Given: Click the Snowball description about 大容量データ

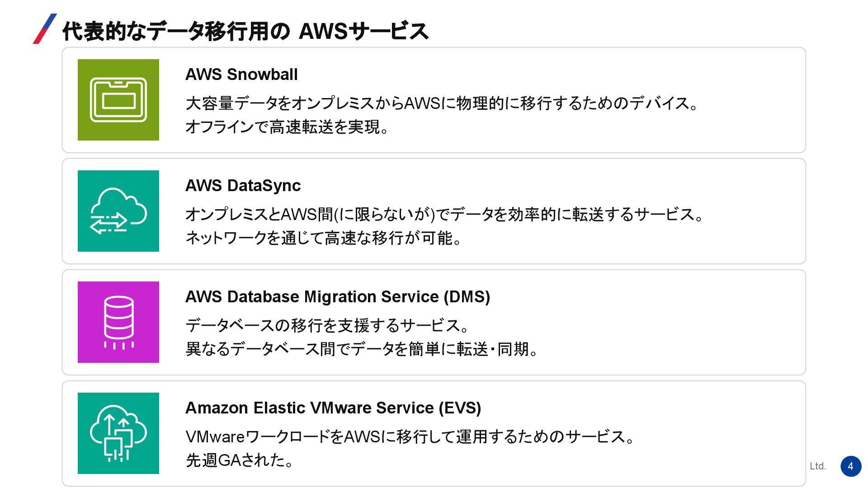Looking at the screenshot, I should [x=442, y=103].
